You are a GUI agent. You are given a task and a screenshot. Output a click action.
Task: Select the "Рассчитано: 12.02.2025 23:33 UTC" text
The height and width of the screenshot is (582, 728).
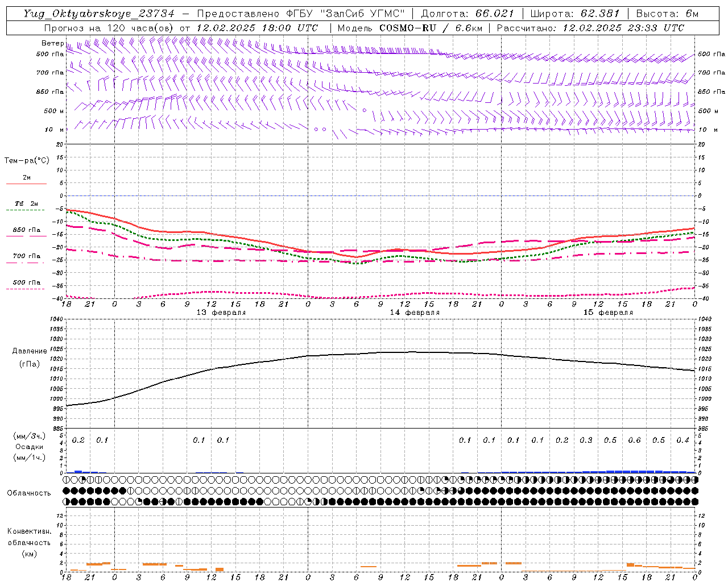(590, 28)
